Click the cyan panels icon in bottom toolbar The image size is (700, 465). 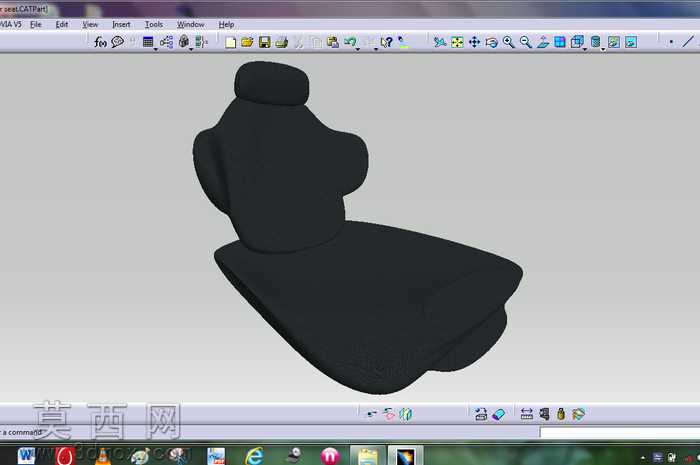click(x=405, y=414)
